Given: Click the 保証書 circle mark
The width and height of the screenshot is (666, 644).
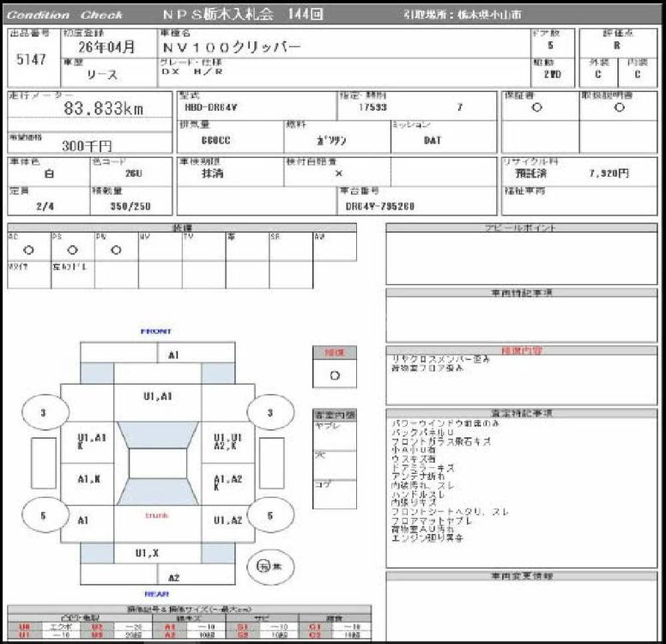Looking at the screenshot, I should click(x=536, y=108).
